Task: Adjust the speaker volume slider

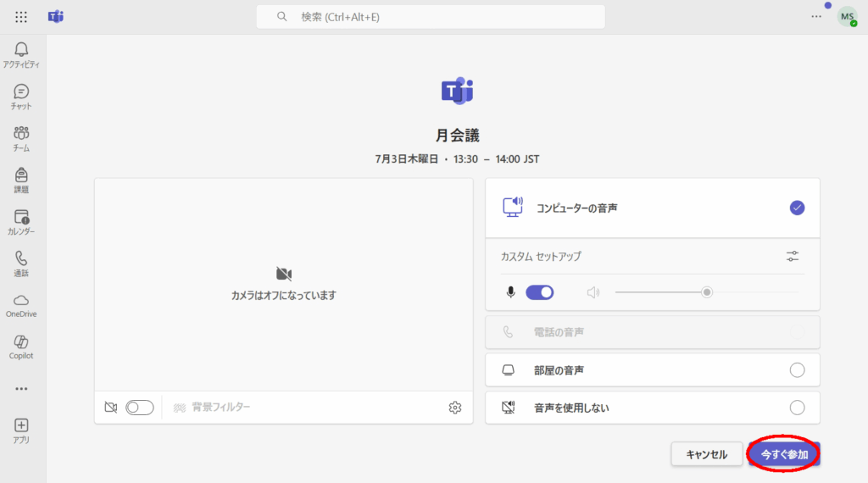Action: [707, 292]
